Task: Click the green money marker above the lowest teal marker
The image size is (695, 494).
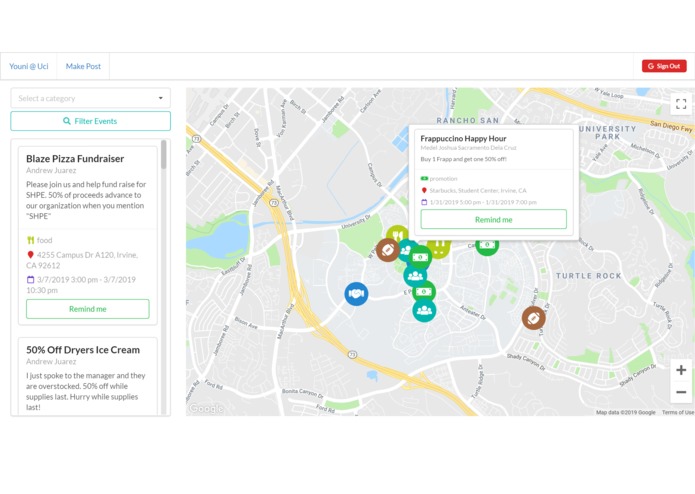Action: coord(424,291)
